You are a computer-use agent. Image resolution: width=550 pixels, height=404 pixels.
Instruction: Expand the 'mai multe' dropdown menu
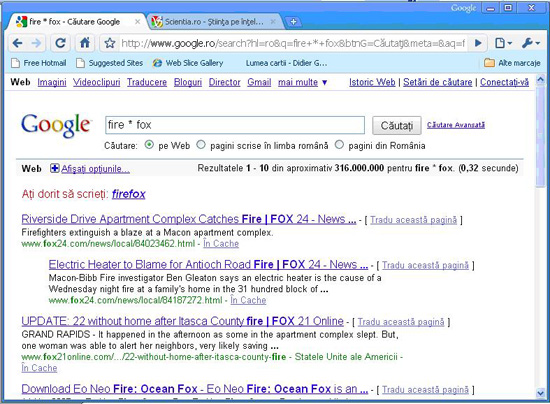pos(302,82)
